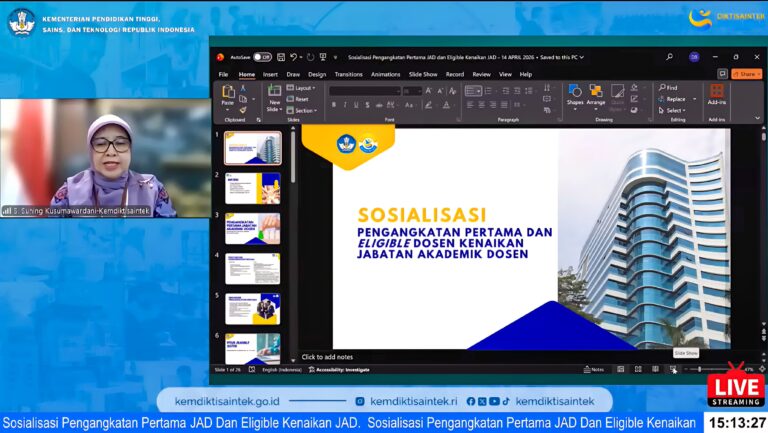
Task: Switch to the Design tab
Action: [x=317, y=74]
